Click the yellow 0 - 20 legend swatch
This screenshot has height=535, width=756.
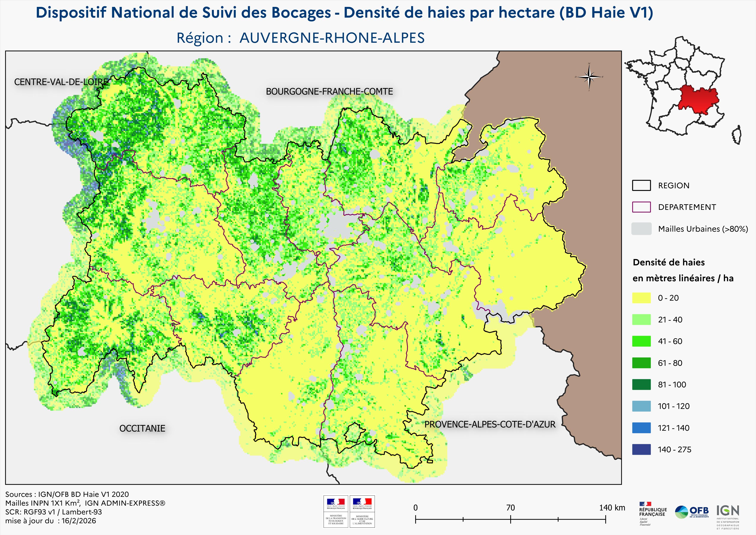coord(641,298)
